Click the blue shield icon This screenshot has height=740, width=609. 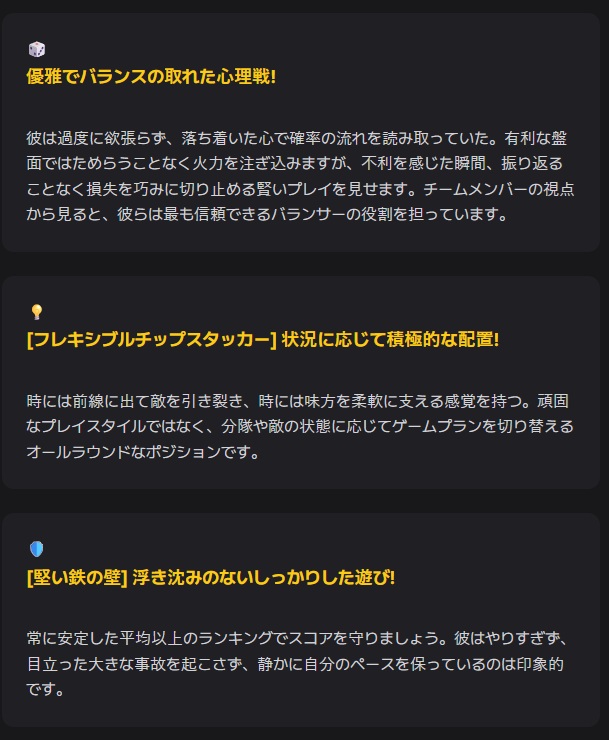click(x=36, y=549)
